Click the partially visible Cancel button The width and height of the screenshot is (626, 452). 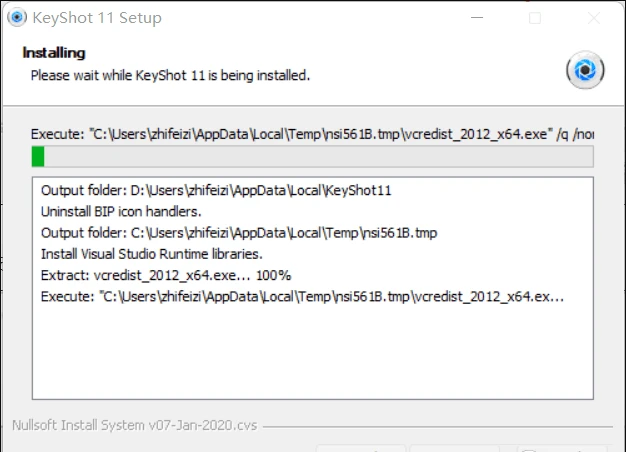[562, 447]
